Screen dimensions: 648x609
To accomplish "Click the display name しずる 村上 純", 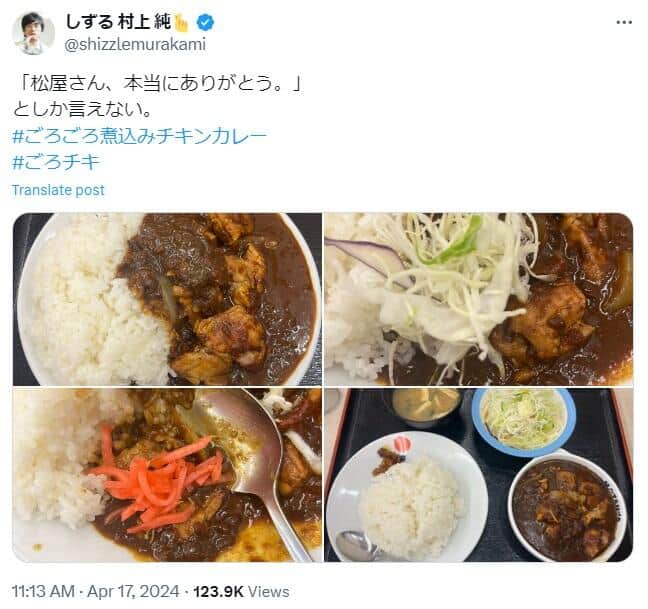I will click(x=118, y=22).
